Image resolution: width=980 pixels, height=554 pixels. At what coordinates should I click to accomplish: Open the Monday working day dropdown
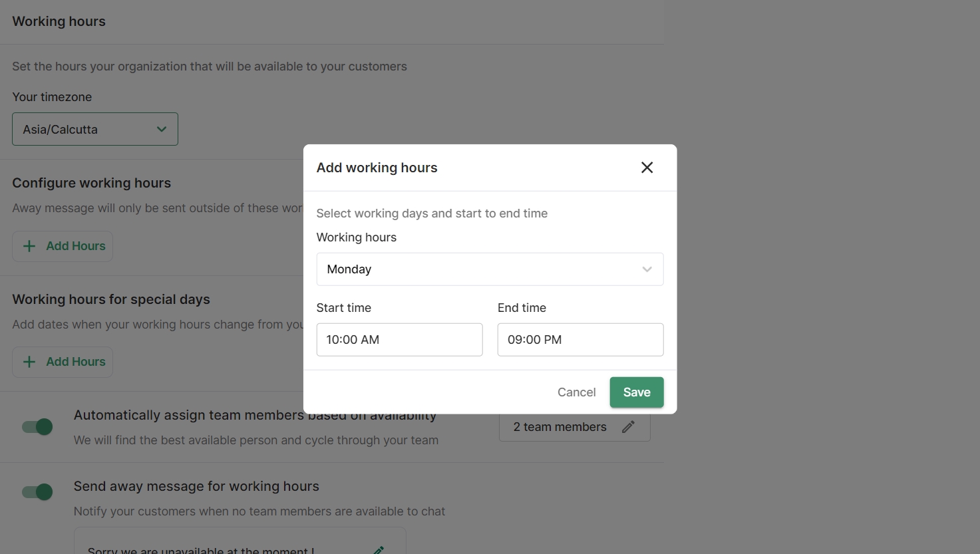point(479,269)
